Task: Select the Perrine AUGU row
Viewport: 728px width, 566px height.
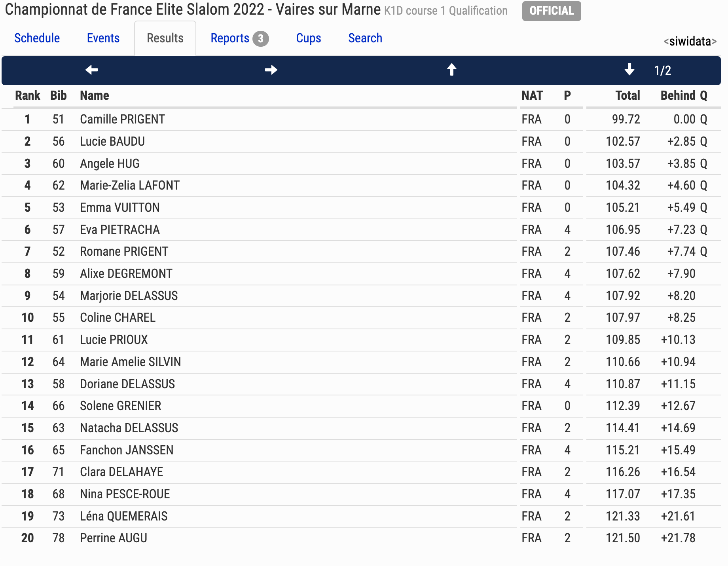Action: click(361, 538)
